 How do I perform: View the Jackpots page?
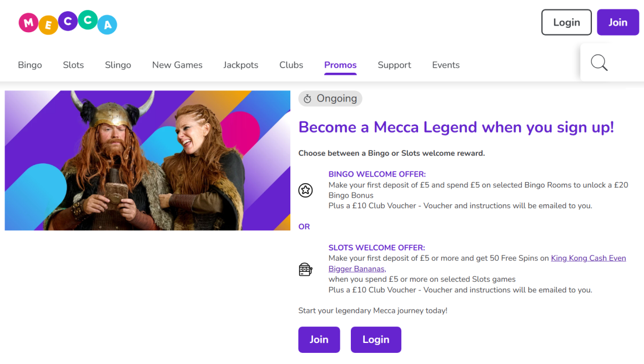(240, 65)
